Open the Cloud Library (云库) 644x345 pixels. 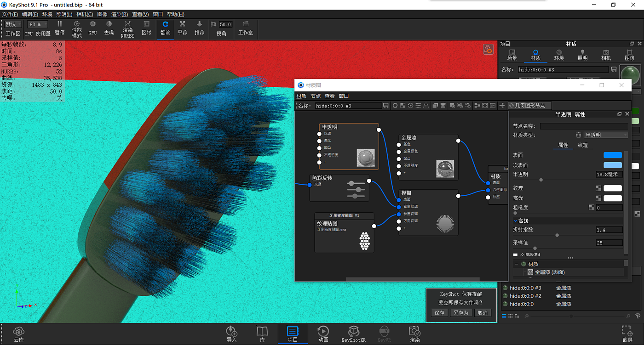coord(19,334)
